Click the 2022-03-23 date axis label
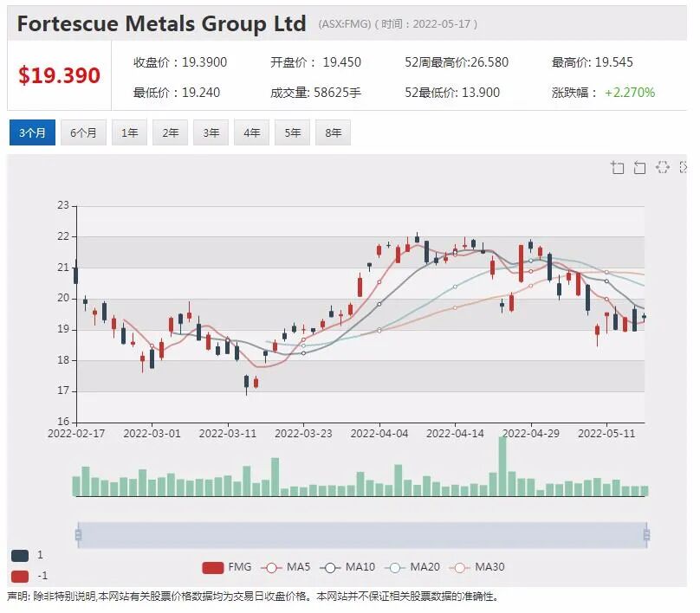Screen dimensions: 700x613 (x=303, y=434)
